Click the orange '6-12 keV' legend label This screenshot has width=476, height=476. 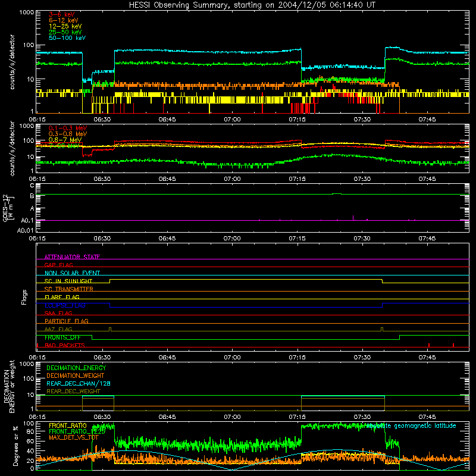point(64,20)
